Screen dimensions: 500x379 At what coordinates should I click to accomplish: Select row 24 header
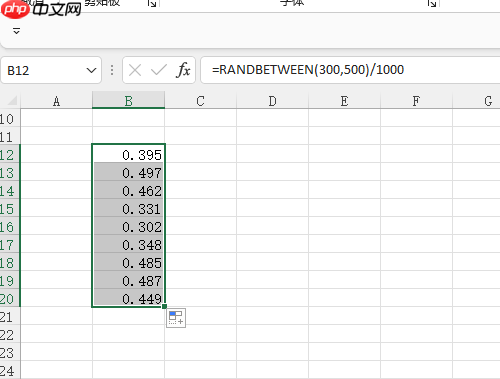point(9,371)
